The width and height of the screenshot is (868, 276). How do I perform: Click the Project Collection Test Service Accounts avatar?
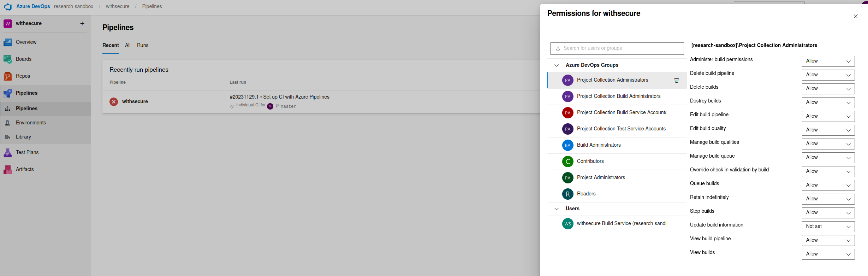coord(568,129)
